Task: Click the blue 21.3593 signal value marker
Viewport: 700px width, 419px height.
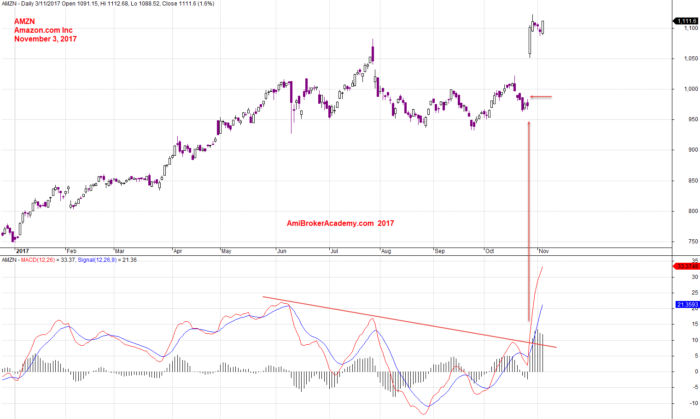Action: pos(686,305)
